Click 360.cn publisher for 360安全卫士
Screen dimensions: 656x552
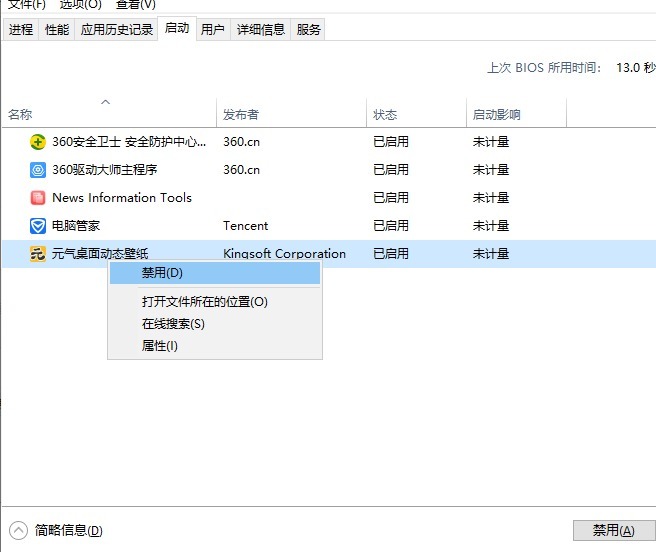point(241,142)
